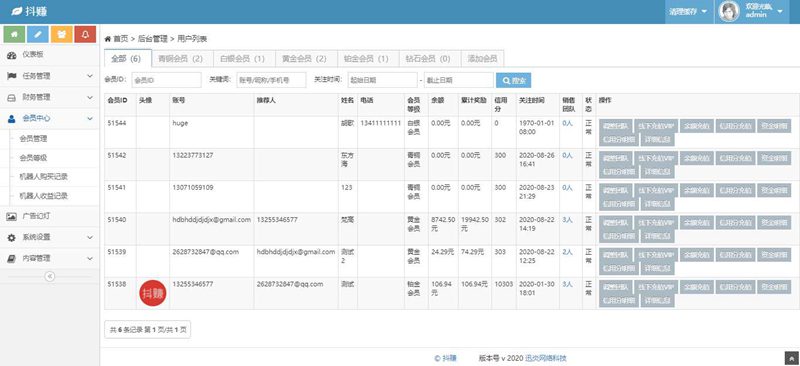This screenshot has height=366, width=800.
Task: Click the flag icon for 任务管理
Action: tap(12, 76)
